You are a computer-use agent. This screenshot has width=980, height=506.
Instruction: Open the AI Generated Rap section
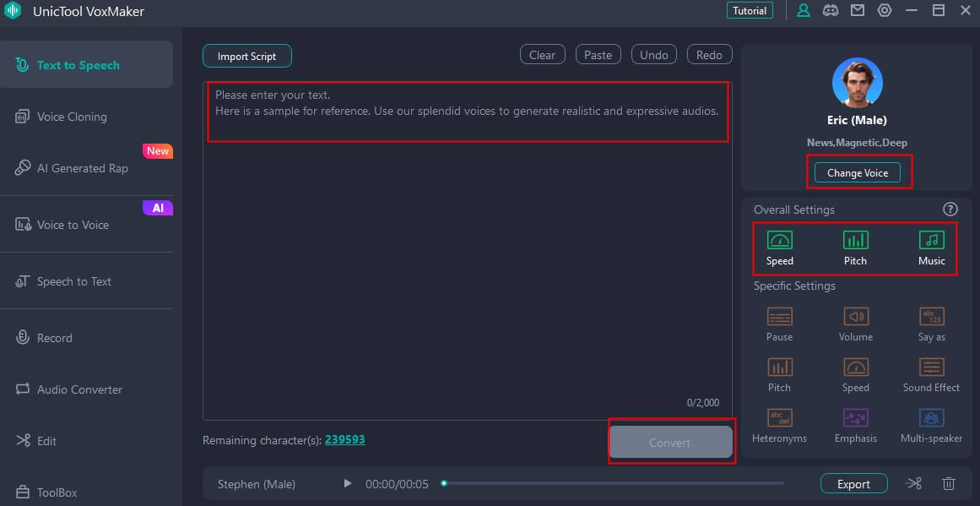(82, 168)
